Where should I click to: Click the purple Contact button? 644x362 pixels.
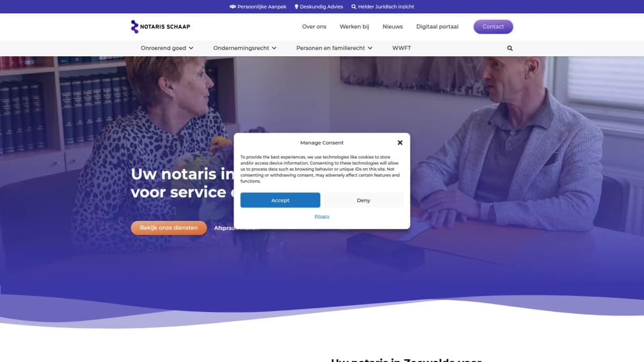tap(493, 27)
